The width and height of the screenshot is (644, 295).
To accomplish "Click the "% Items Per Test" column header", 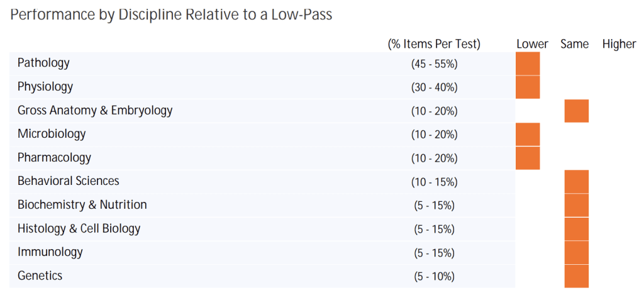I will [x=434, y=44].
